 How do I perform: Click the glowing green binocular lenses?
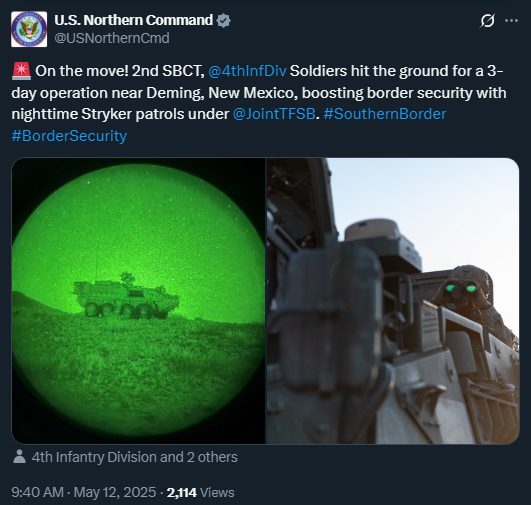(461, 288)
